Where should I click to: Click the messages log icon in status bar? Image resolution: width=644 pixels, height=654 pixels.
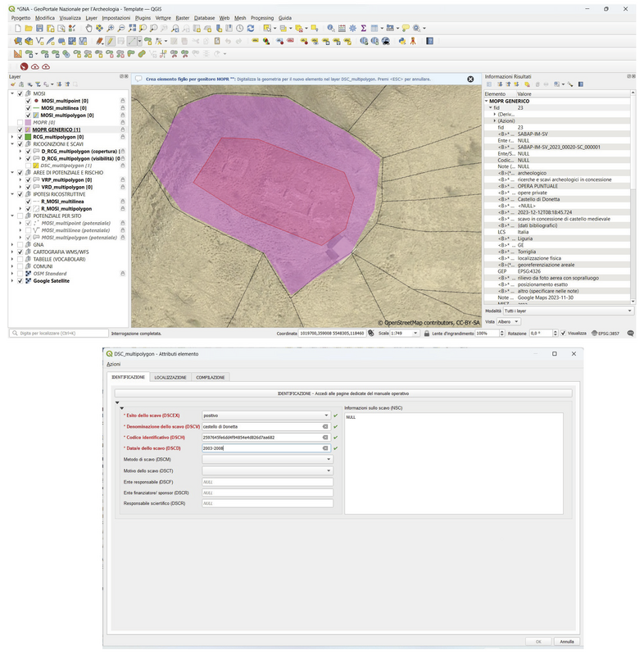tap(631, 334)
